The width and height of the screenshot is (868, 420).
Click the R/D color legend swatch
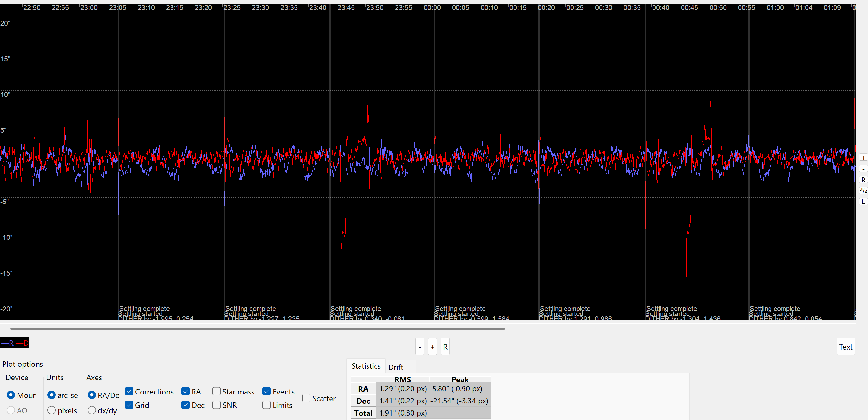[14, 343]
